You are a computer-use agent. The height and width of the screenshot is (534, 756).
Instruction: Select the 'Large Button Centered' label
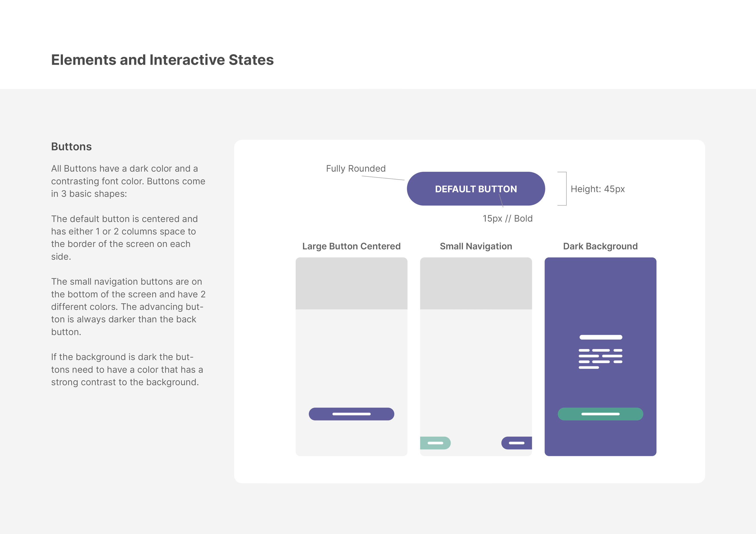(351, 246)
